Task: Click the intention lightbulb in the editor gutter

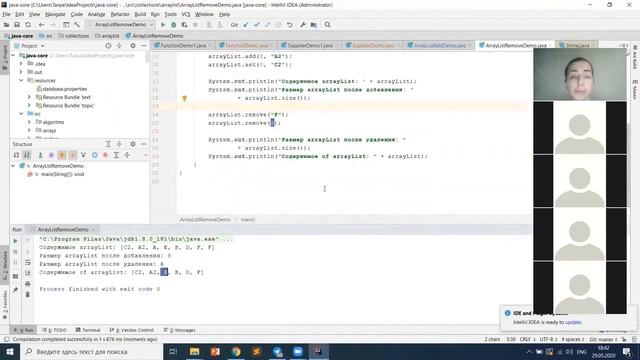Action: coord(184,98)
